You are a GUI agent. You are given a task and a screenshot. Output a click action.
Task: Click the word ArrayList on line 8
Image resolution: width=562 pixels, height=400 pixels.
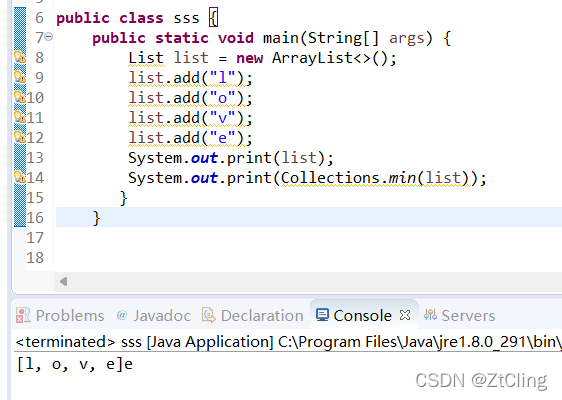(x=313, y=58)
